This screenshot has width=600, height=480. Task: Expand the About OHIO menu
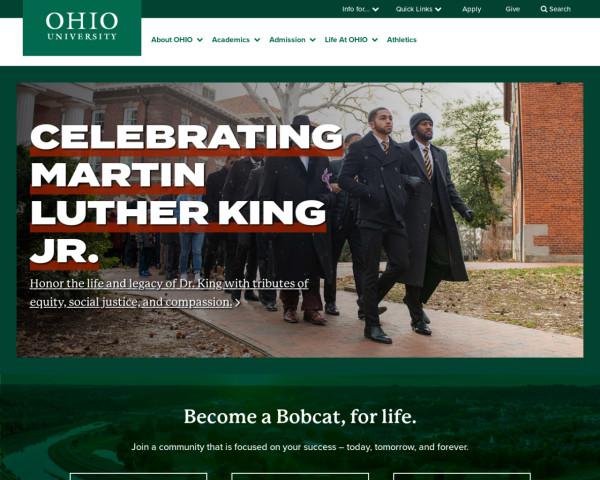(x=177, y=40)
